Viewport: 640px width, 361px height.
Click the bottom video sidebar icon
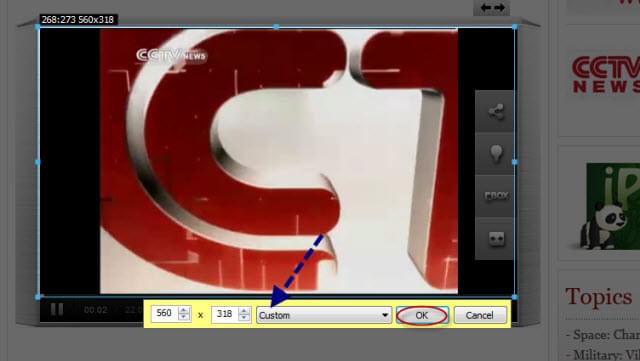tap(496, 238)
